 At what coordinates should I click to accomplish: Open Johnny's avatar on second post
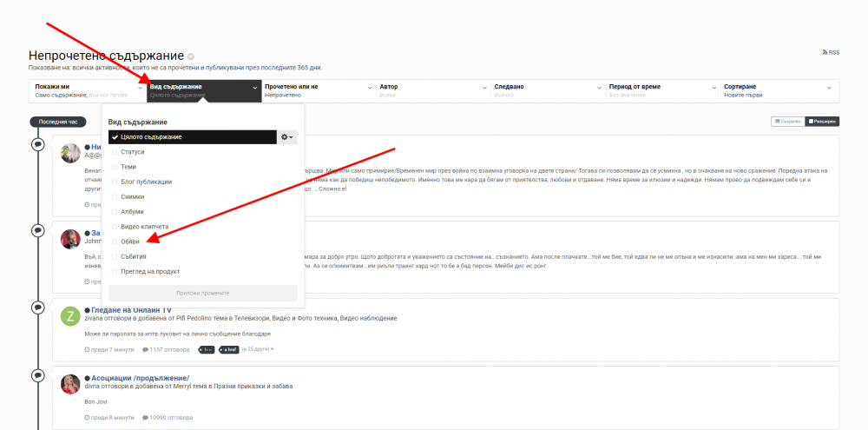[x=70, y=239]
